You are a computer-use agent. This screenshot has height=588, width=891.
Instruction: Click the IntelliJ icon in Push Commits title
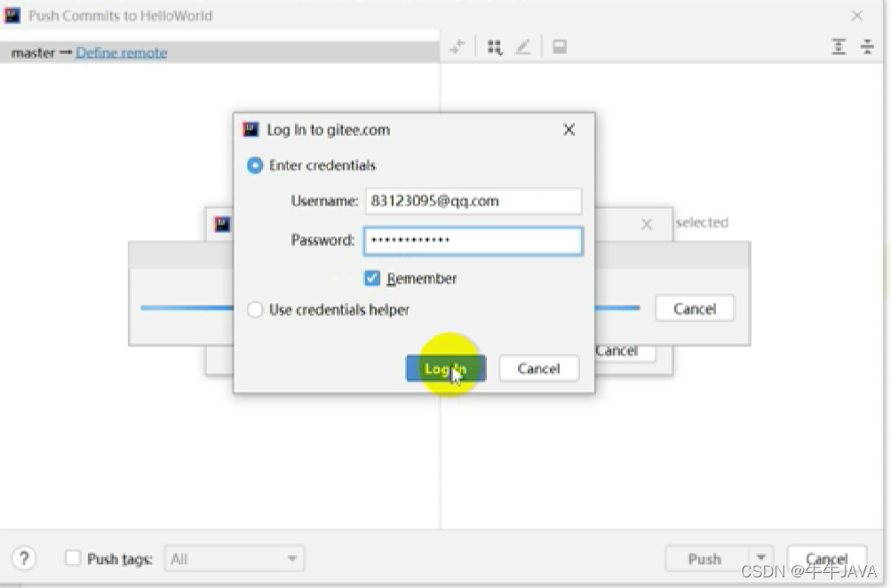(12, 15)
